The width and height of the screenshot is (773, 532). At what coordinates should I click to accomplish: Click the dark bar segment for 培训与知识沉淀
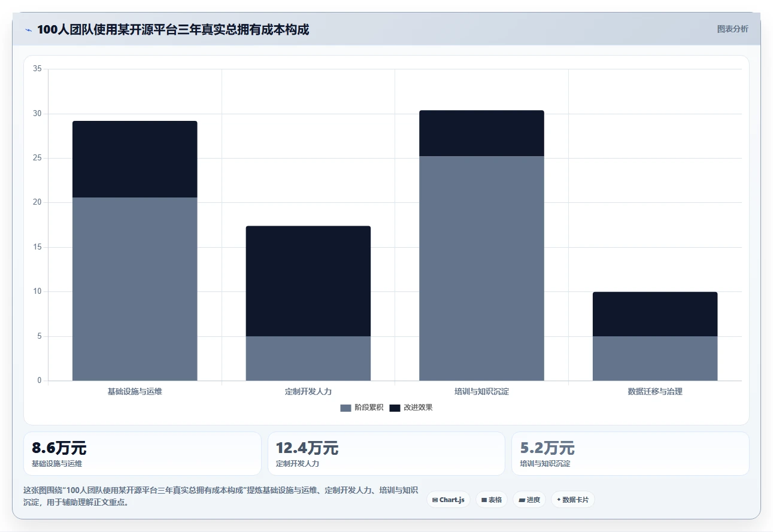pyautogui.click(x=481, y=133)
